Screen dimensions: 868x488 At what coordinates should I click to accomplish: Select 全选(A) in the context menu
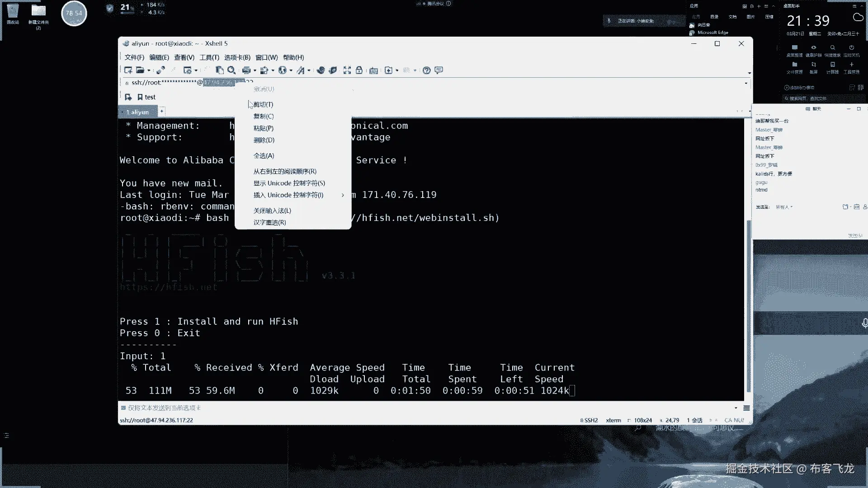(x=264, y=155)
